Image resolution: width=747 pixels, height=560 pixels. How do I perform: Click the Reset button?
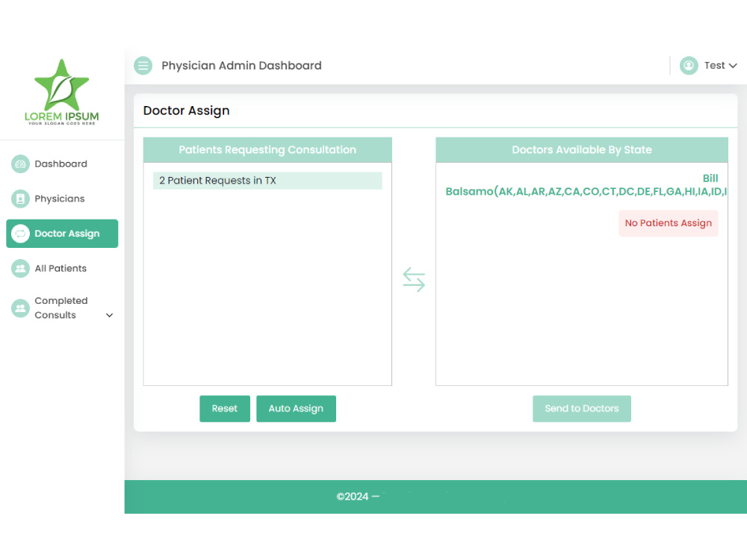click(x=225, y=408)
